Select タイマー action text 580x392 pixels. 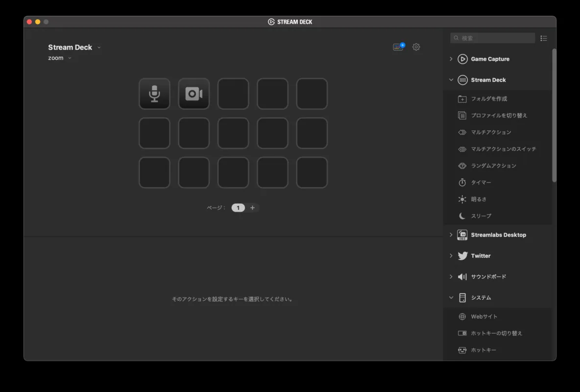click(481, 182)
